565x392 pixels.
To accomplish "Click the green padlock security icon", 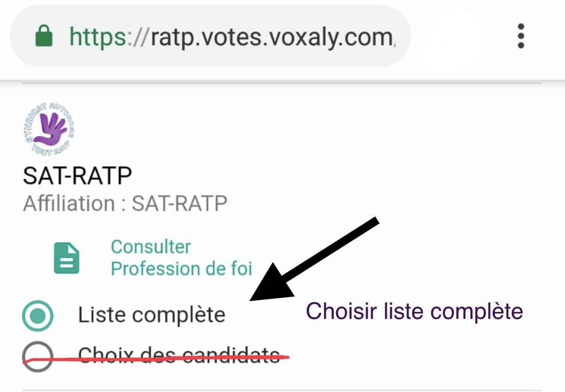I will [x=44, y=36].
